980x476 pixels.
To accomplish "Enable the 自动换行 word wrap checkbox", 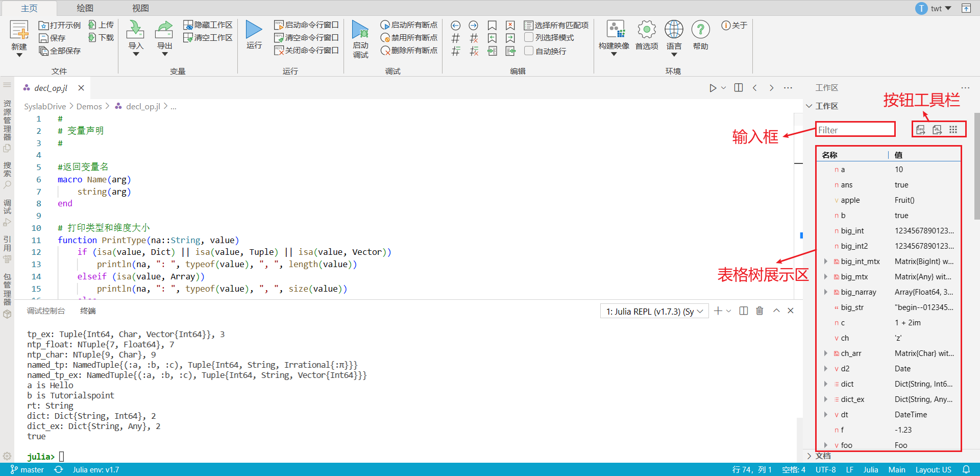I will (x=529, y=51).
